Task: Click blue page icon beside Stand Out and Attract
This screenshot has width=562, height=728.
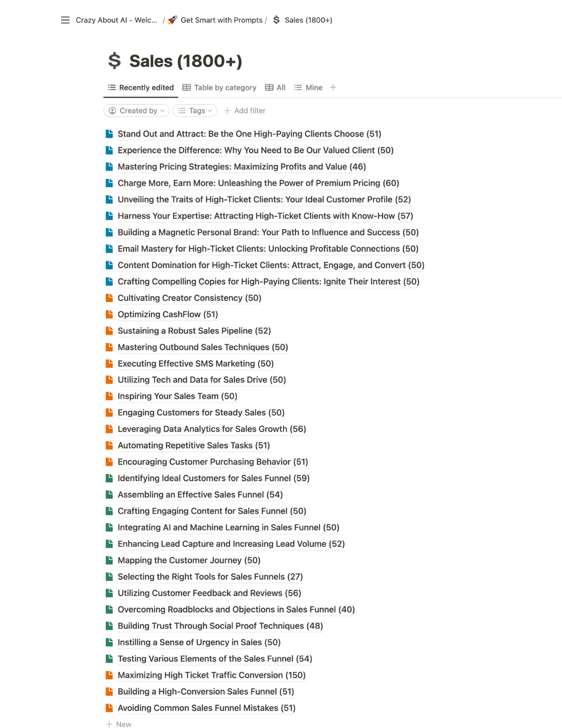Action: 109,134
